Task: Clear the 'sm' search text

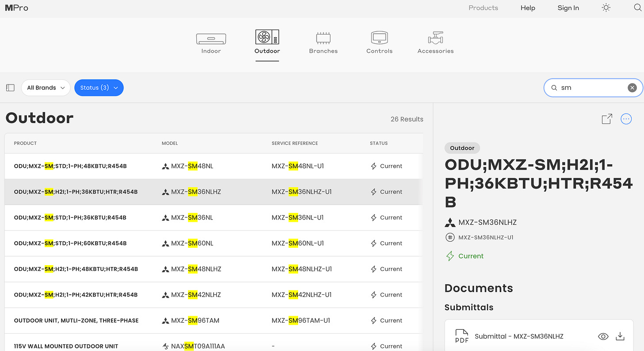Action: click(632, 88)
